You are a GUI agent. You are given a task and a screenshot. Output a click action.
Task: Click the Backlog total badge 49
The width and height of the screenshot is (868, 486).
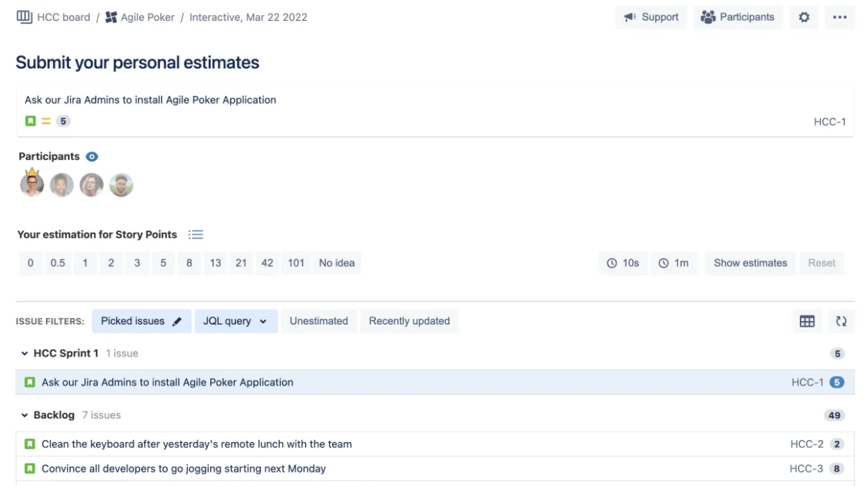click(x=834, y=415)
